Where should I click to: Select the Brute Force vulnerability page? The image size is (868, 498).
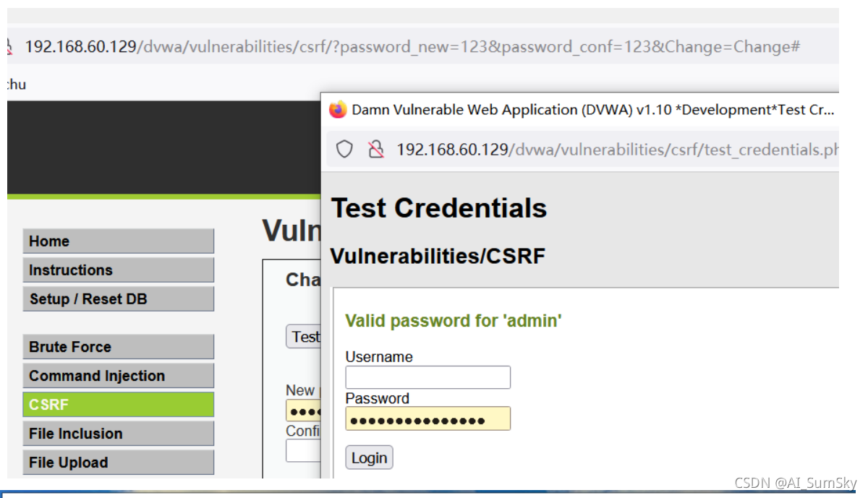tap(119, 347)
